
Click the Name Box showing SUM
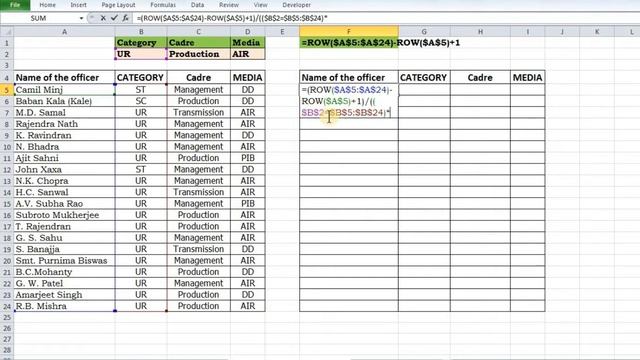(x=39, y=18)
